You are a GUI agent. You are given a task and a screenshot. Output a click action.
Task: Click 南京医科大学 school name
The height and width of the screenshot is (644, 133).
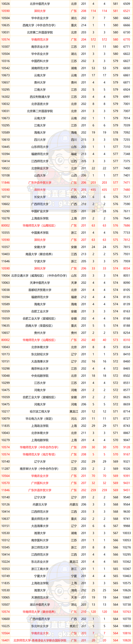point(40,540)
